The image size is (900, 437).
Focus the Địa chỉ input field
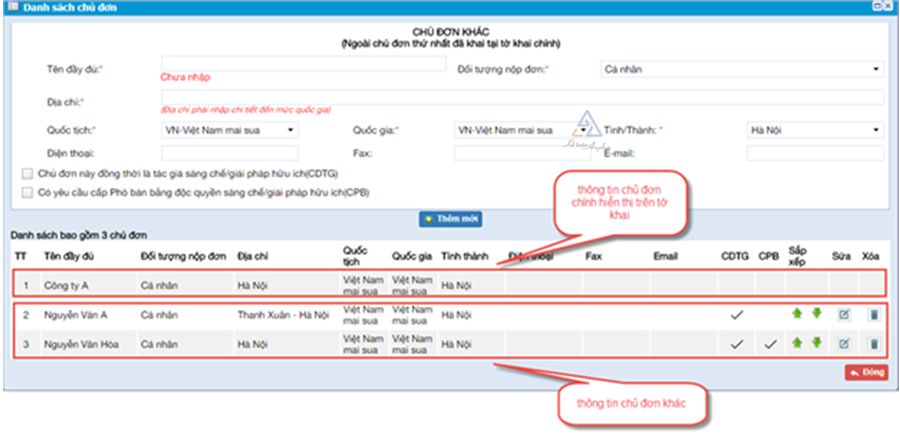[521, 97]
